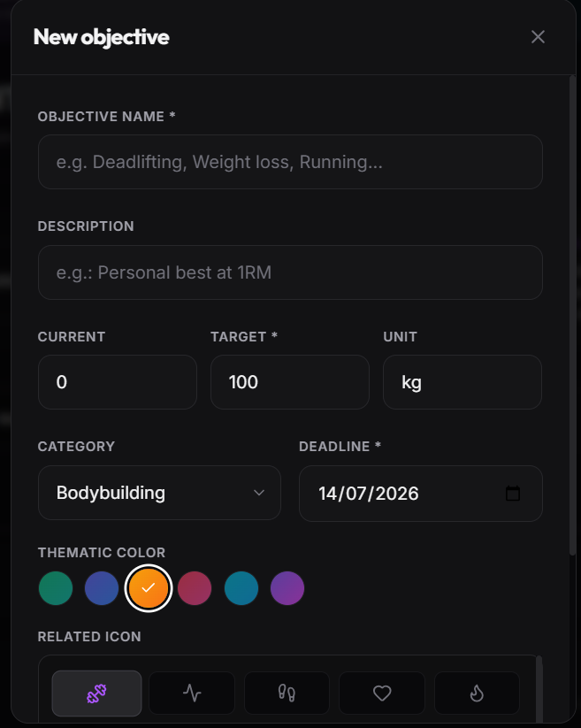Edit the Unit field containing kg
Screen dimensions: 581x728
point(463,382)
